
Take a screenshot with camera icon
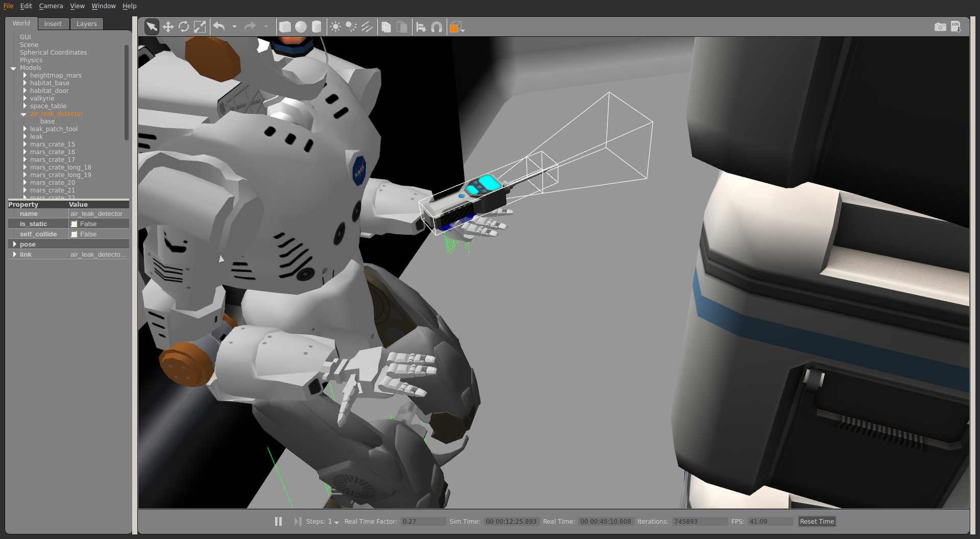point(940,27)
